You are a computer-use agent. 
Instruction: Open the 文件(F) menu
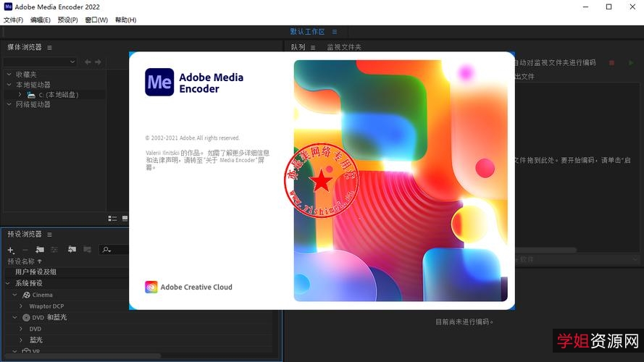click(13, 20)
